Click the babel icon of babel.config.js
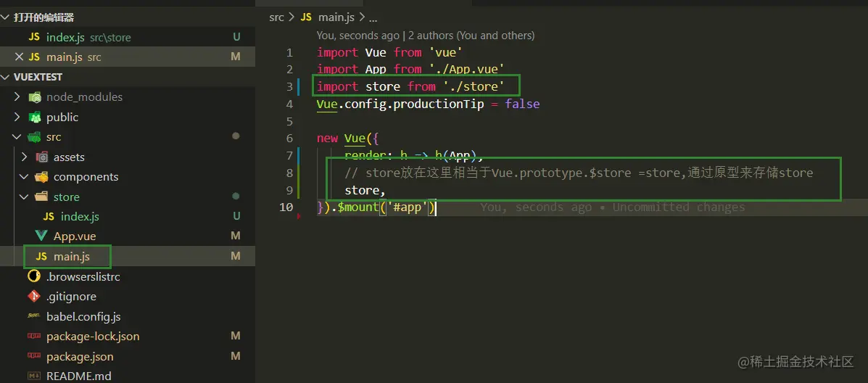This screenshot has height=383, width=868. click(34, 316)
